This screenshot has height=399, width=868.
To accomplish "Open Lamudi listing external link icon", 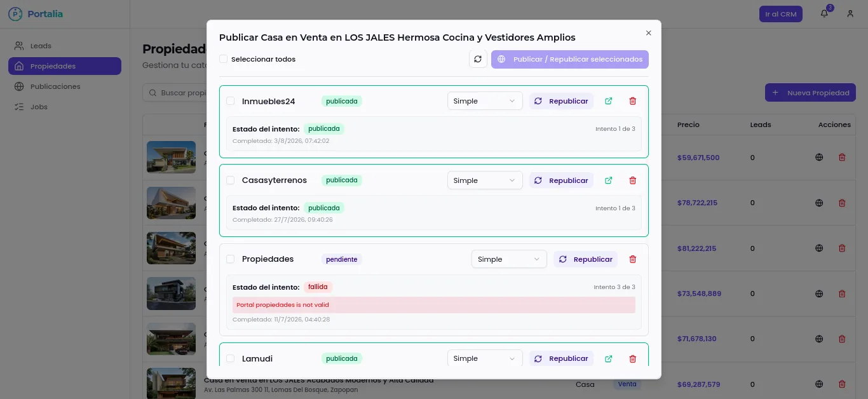I will coord(609,358).
